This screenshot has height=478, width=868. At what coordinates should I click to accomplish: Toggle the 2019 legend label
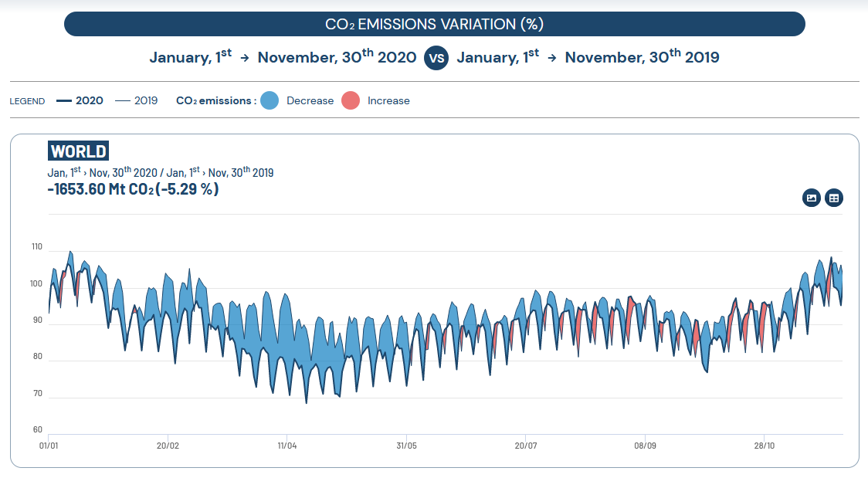pos(146,101)
